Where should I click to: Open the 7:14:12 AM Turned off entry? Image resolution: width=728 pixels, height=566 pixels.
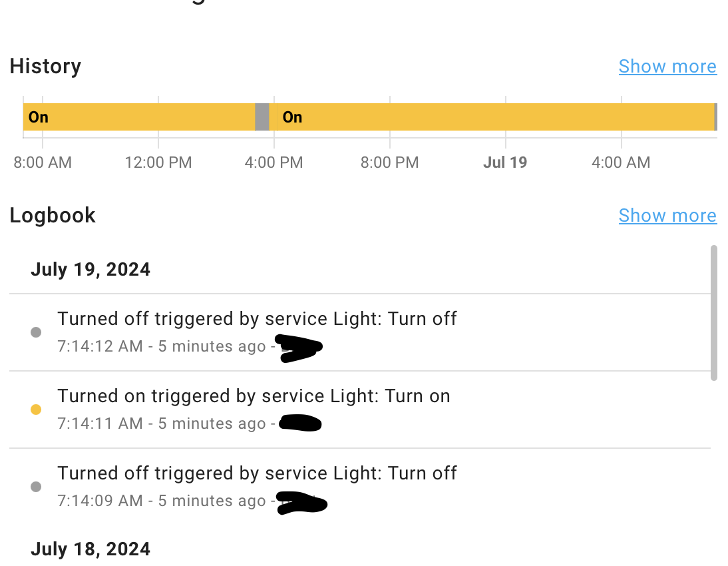[360, 332]
